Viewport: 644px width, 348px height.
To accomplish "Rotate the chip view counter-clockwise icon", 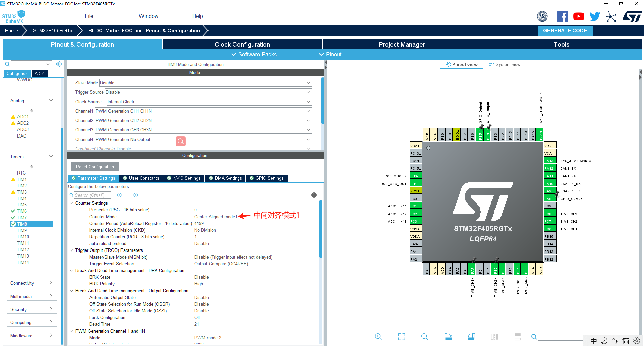I will coord(471,337).
